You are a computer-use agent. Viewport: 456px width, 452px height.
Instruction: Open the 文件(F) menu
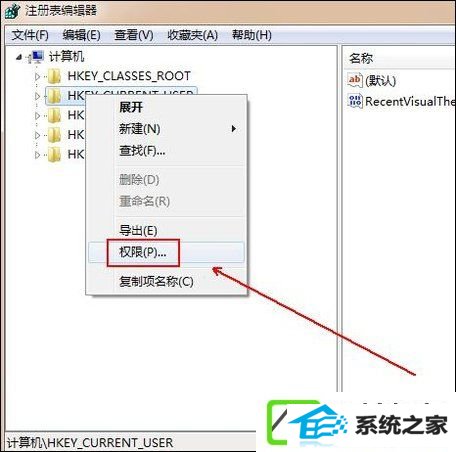30,35
